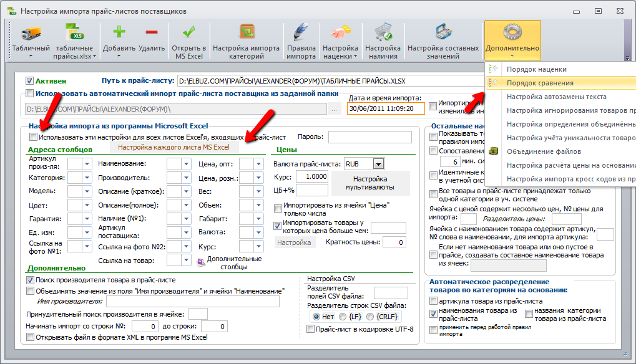The width and height of the screenshot is (636, 364).
Task: Toggle Импортировать из ячейки Цена только числа
Action: click(x=278, y=209)
